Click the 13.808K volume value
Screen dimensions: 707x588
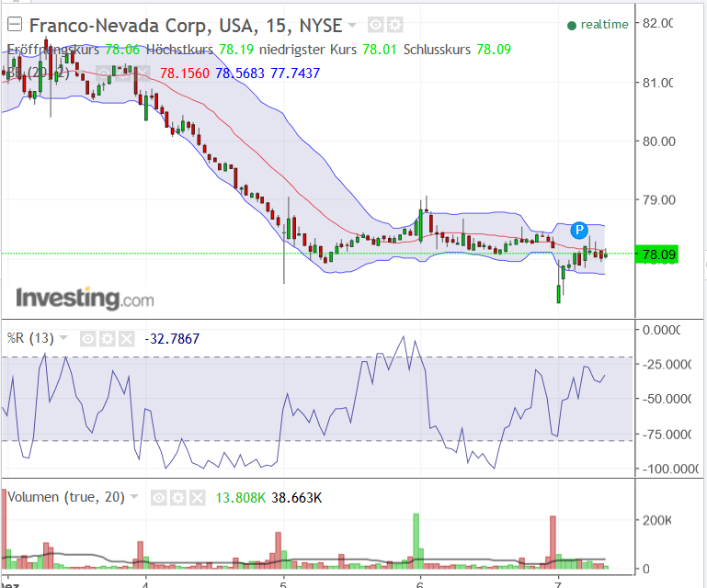point(241,497)
